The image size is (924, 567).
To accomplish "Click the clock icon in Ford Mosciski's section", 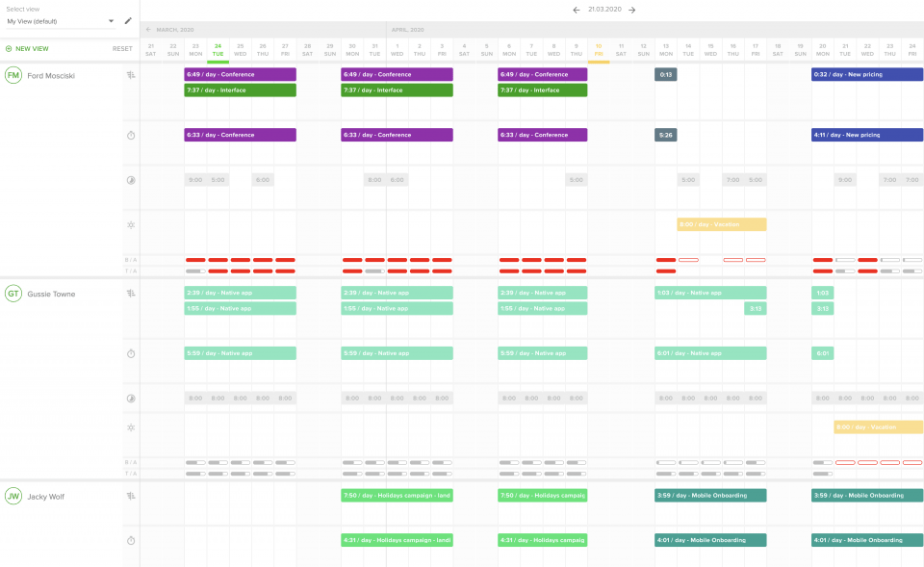I will (131, 180).
